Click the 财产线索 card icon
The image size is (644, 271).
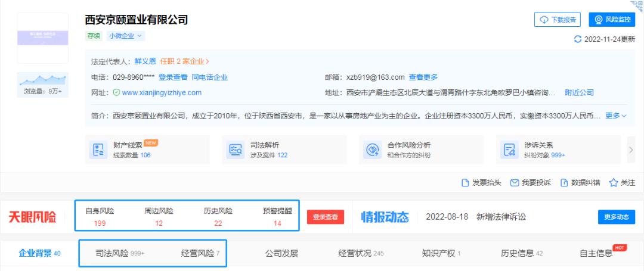pos(98,150)
